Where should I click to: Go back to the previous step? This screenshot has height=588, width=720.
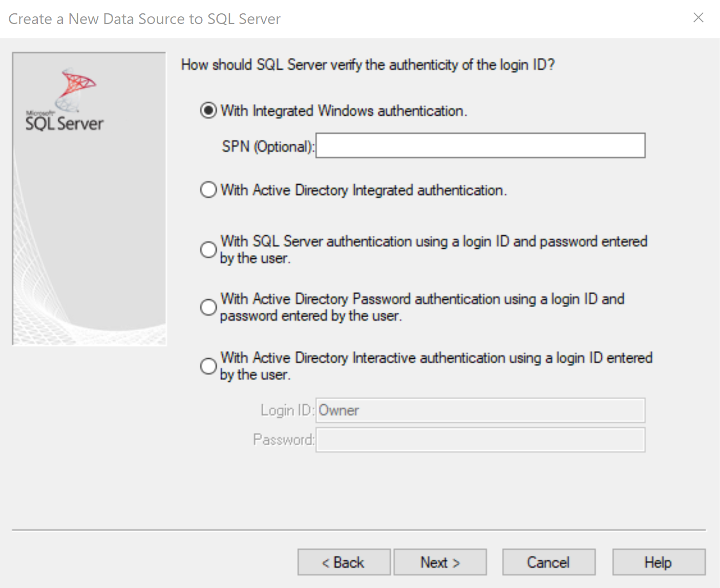(x=343, y=562)
